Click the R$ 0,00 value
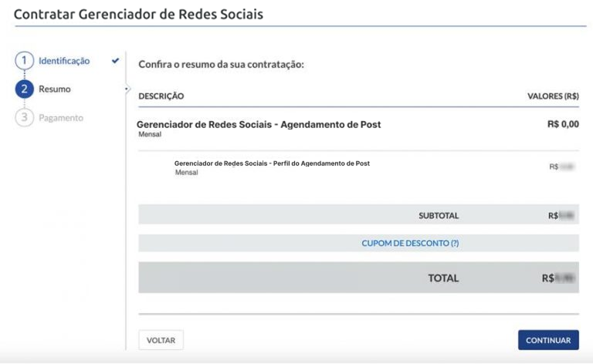This screenshot has width=593, height=364. pos(563,124)
